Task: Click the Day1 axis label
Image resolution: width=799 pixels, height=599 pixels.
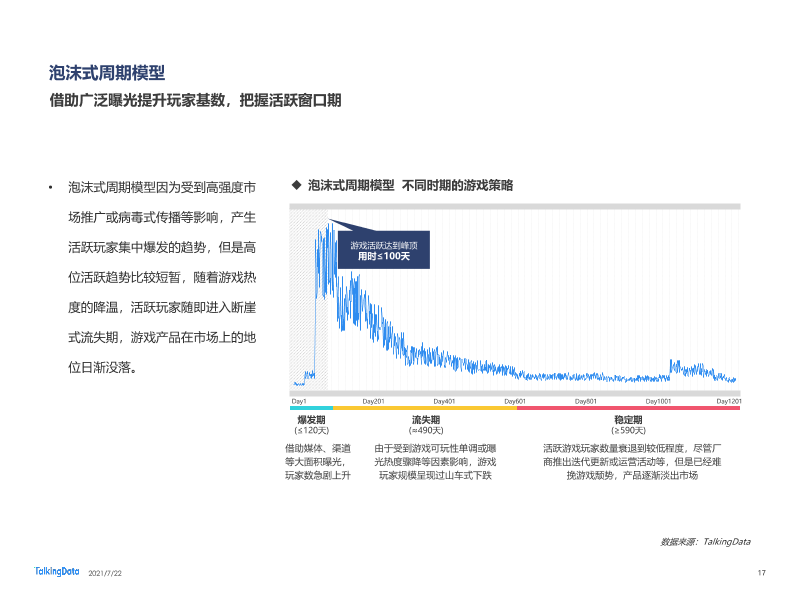Action: tap(299, 401)
